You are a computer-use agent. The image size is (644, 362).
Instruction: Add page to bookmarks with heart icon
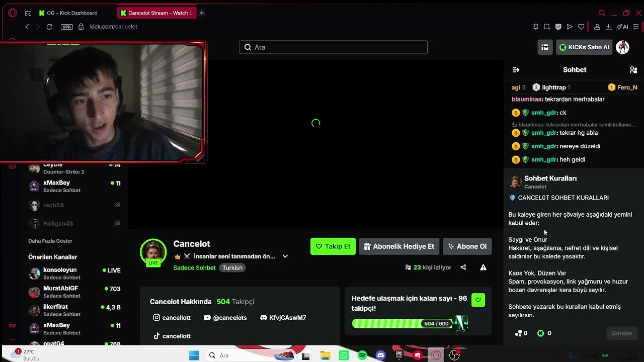click(581, 27)
